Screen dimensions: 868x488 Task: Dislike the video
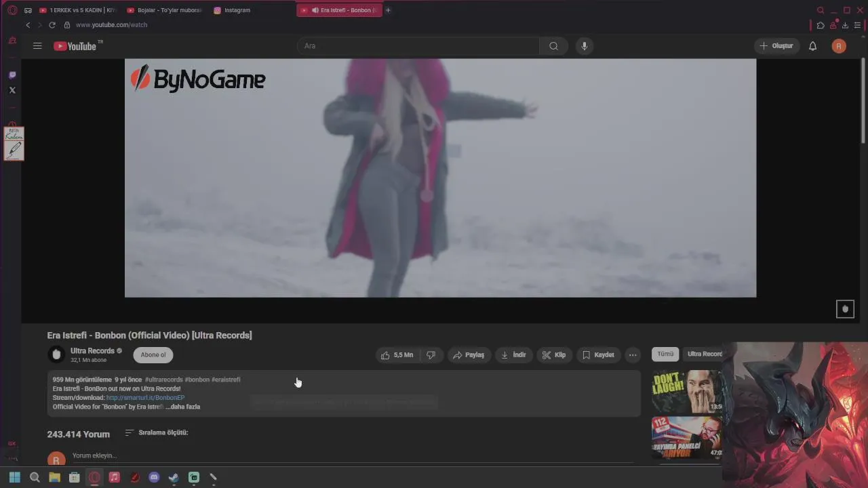click(x=431, y=355)
